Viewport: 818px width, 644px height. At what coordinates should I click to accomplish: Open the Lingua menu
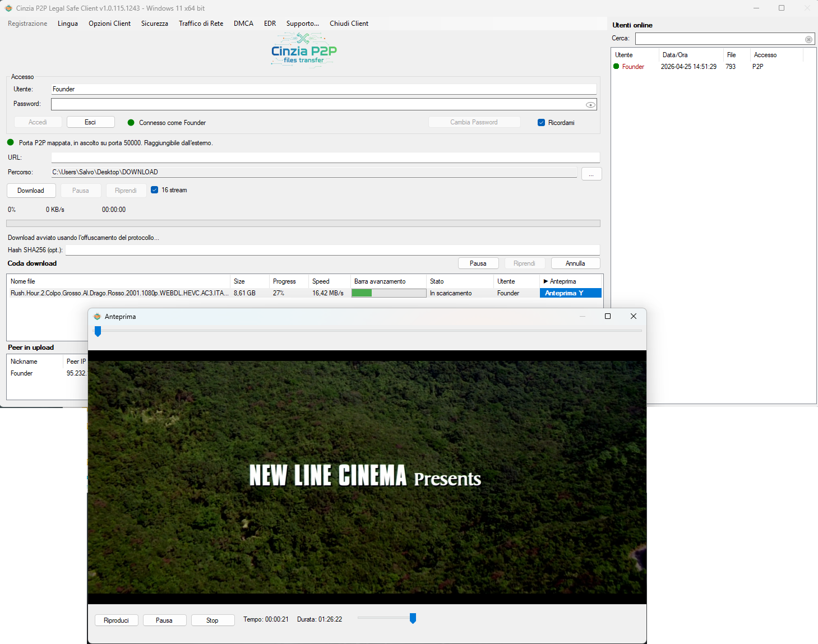(x=68, y=24)
